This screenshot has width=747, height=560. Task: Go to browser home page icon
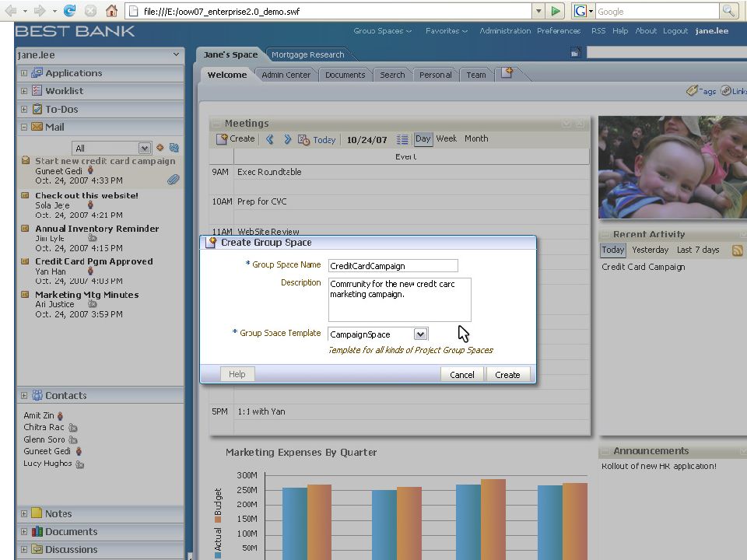click(x=111, y=10)
